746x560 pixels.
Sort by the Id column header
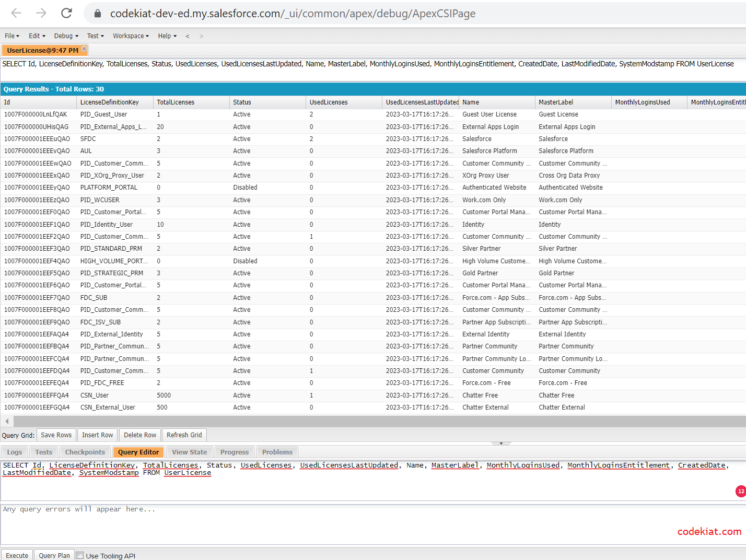pos(39,102)
